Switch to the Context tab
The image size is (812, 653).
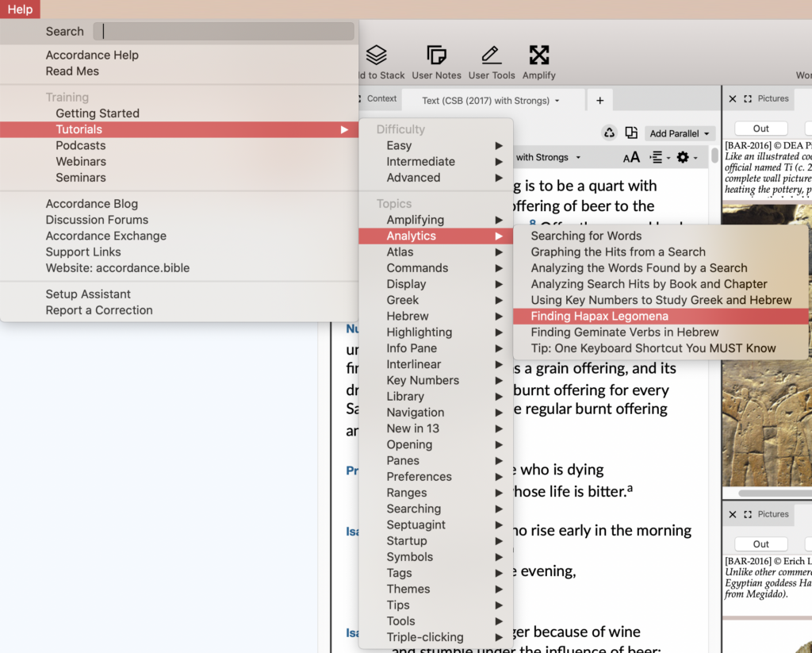(x=381, y=99)
